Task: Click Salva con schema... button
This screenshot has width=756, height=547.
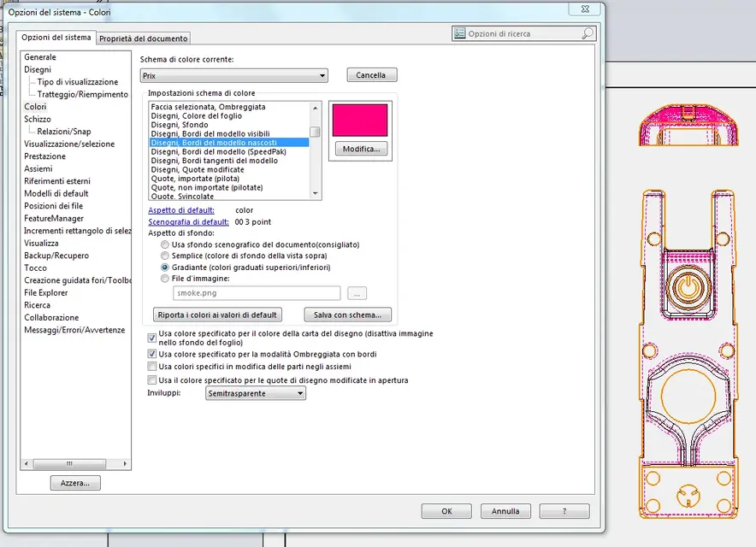Action: click(347, 315)
